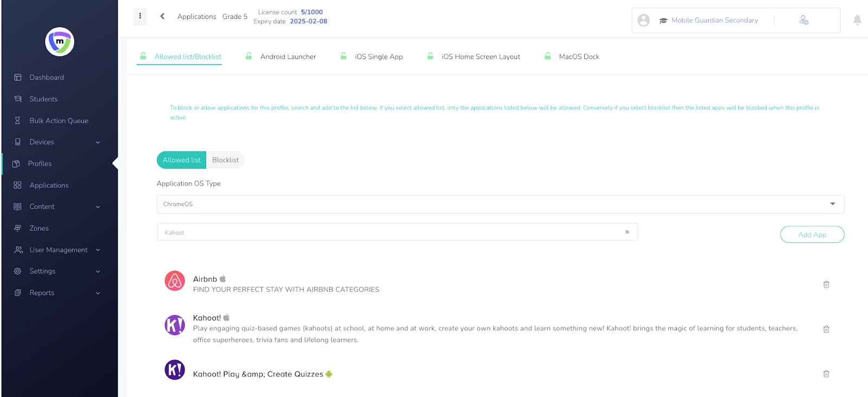
Task: Go to Zones in the sidebar
Action: pyautogui.click(x=39, y=228)
